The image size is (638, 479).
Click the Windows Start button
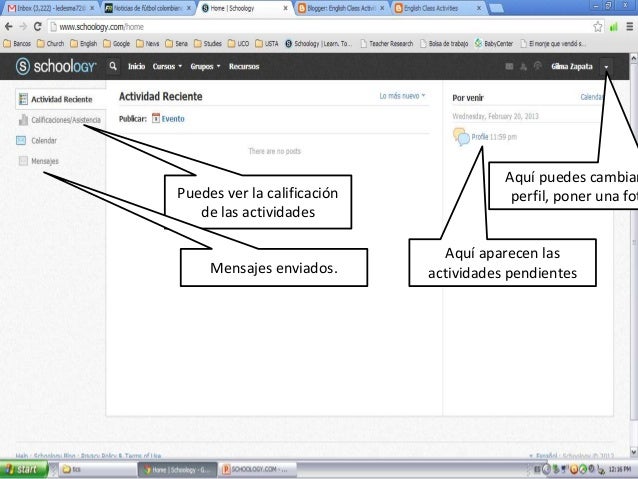click(x=23, y=470)
